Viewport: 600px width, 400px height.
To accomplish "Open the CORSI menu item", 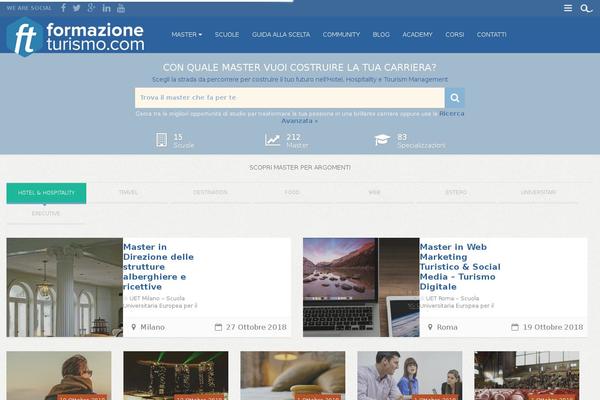I will pos(455,35).
